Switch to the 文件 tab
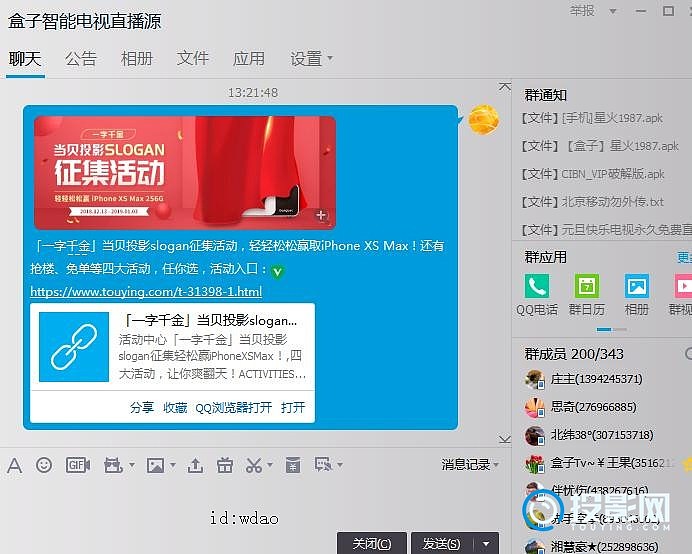The width and height of the screenshot is (692, 554). [192, 58]
